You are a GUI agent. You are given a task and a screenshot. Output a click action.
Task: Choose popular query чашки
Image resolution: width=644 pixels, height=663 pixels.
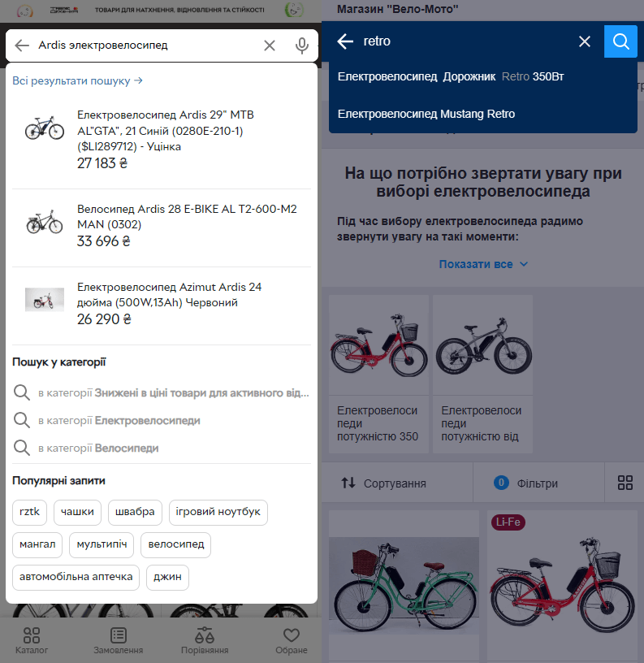(x=77, y=512)
